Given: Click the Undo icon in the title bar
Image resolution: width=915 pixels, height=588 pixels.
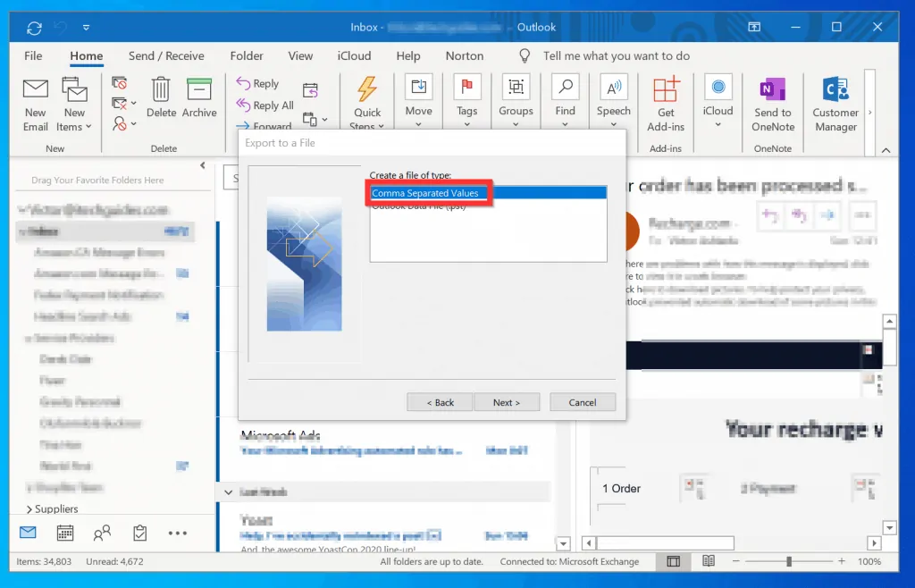Looking at the screenshot, I should coord(60,28).
